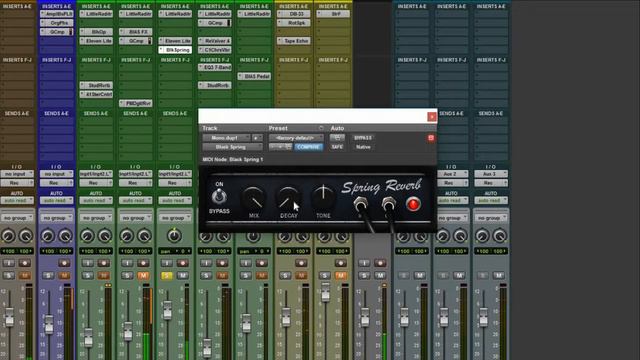Click the volume fader on Aux 3 track
The image size is (640, 360).
(x=483, y=317)
